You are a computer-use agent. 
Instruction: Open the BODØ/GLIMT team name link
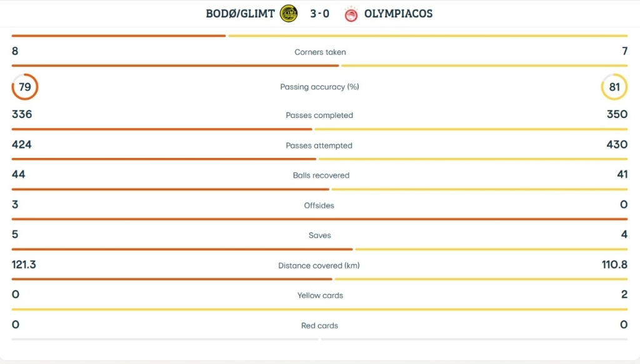(241, 13)
